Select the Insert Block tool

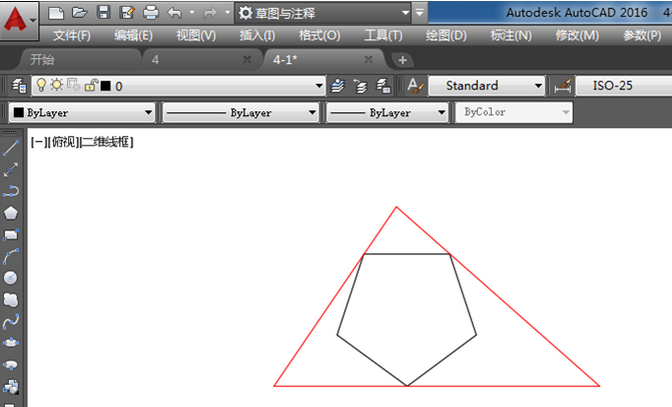pos(11,386)
